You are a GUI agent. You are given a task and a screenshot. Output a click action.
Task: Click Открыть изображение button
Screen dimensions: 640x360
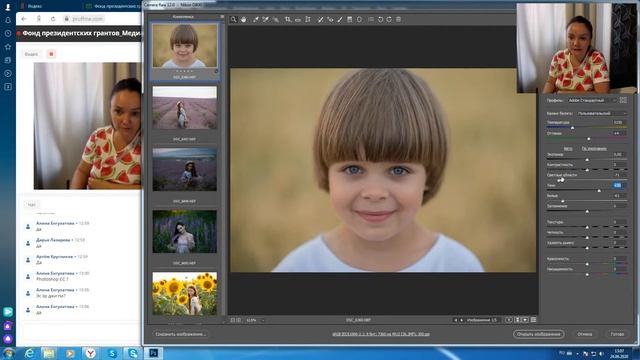pyautogui.click(x=538, y=334)
